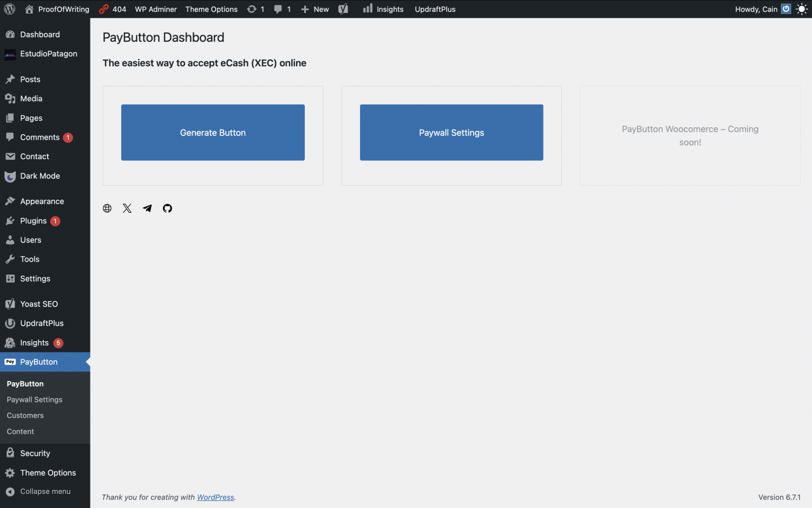Open comments bubble in admin bar
The height and width of the screenshot is (508, 812).
coord(282,9)
